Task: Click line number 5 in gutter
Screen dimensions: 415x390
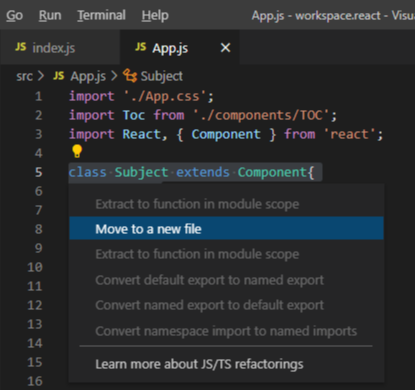Action: (39, 172)
